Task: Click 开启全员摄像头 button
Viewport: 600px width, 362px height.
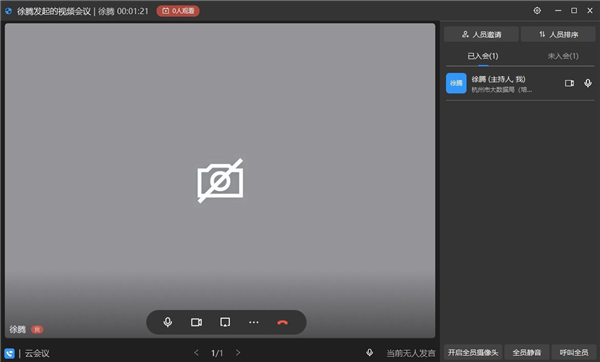Action: tap(473, 352)
